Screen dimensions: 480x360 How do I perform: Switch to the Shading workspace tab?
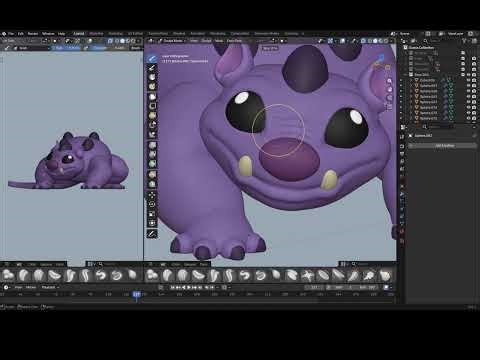coord(179,34)
